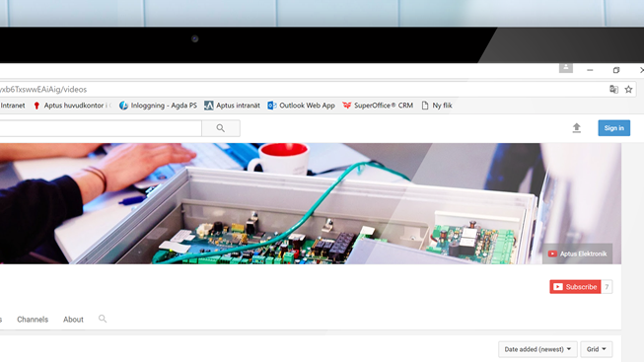Open the Inloggning - Agda PS bookmark

[x=158, y=106]
